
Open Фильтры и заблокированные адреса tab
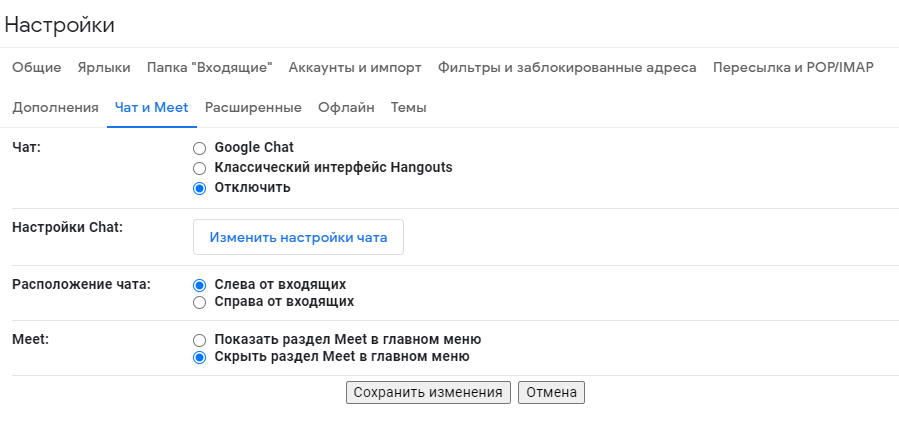567,68
